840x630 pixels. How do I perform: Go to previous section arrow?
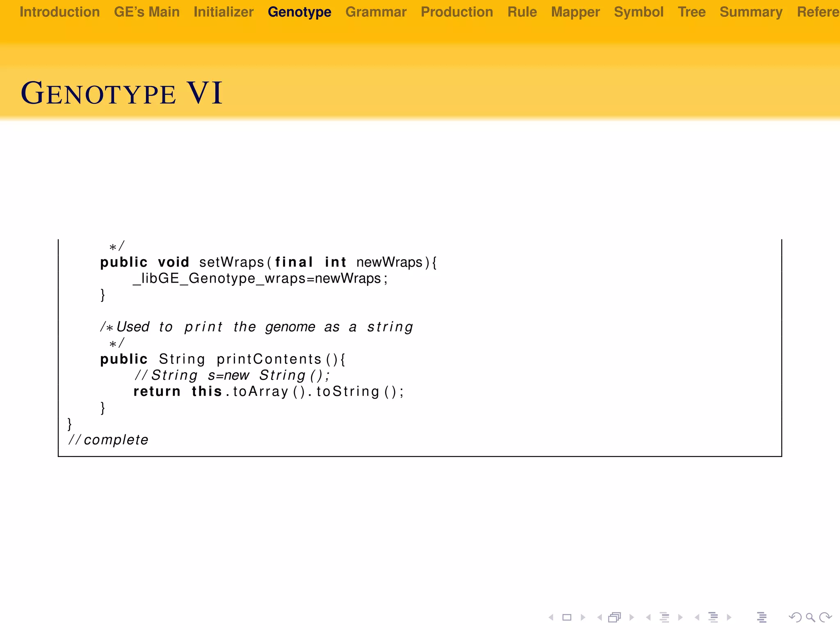coord(697,617)
